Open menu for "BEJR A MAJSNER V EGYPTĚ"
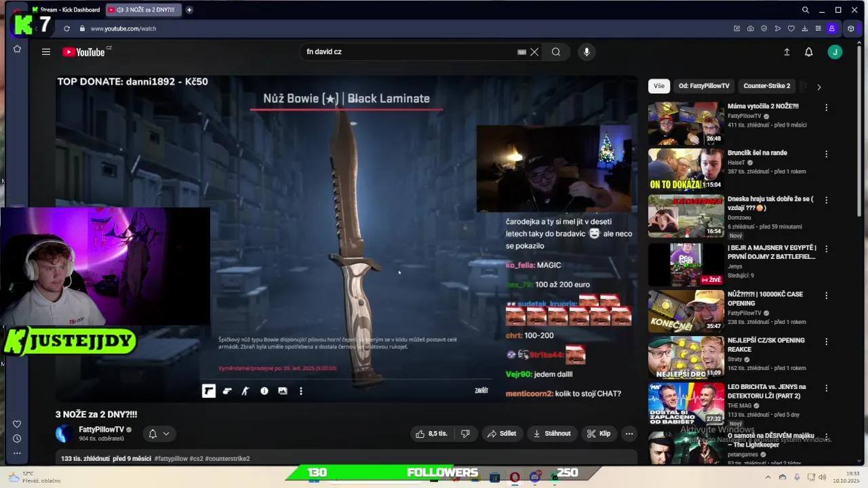Image resolution: width=868 pixels, height=488 pixels. tap(826, 249)
